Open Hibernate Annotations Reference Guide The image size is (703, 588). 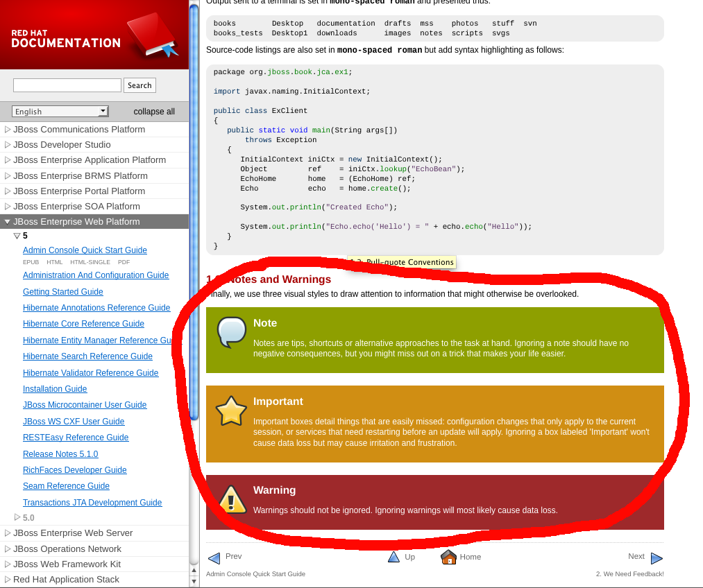coord(96,308)
